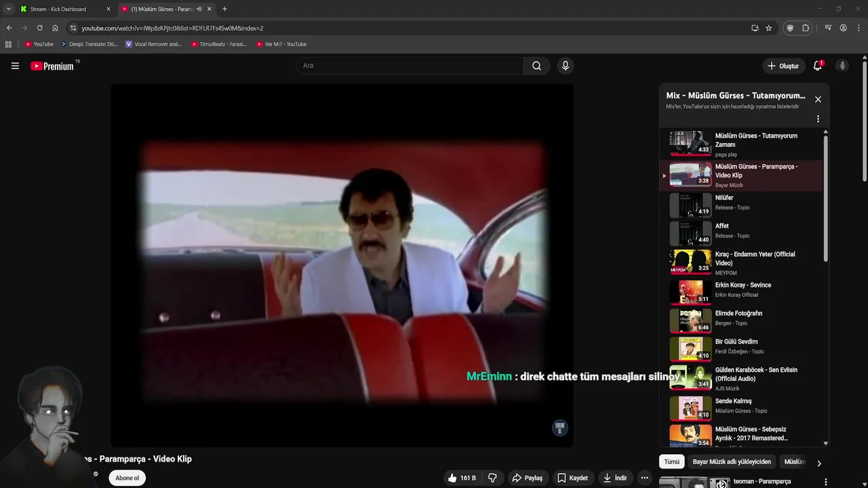The image size is (868, 488).
Task: Select currently playing Paramparça - Video Klip item
Action: point(743,174)
